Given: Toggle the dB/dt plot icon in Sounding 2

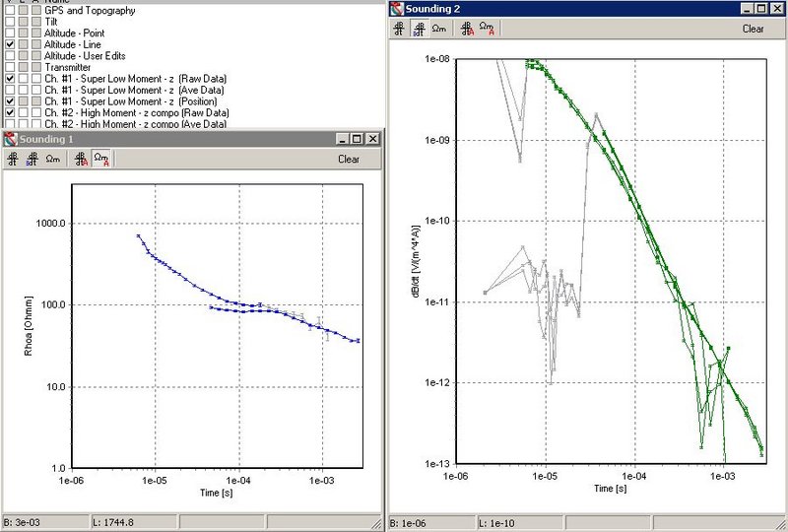Looking at the screenshot, I should tap(419, 29).
